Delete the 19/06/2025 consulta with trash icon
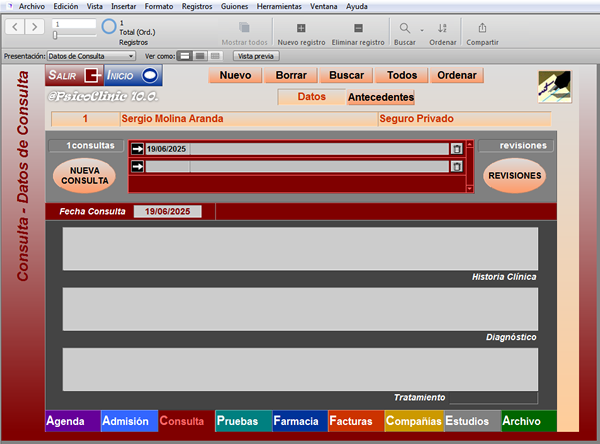This screenshot has width=600, height=444. tap(457, 149)
